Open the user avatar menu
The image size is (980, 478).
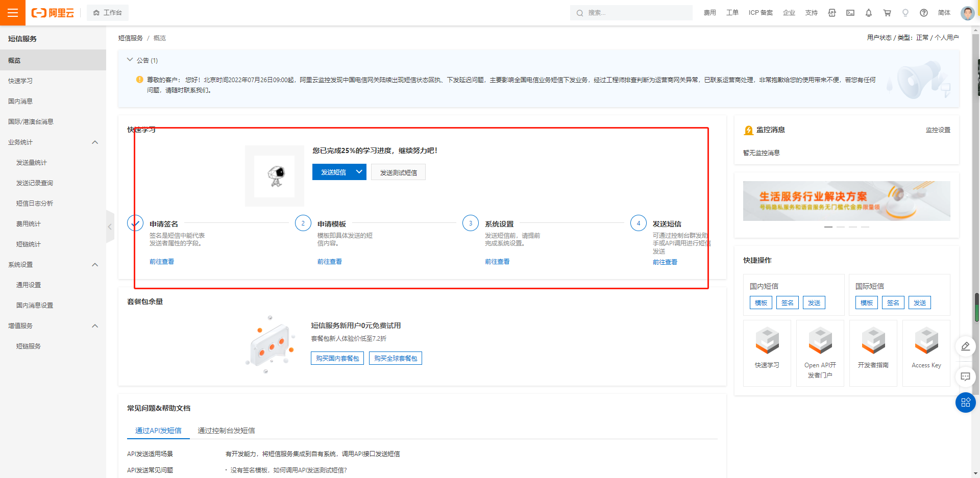(967, 13)
